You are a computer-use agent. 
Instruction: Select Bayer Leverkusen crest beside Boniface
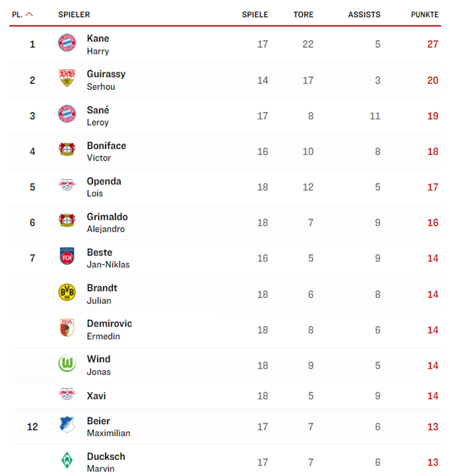click(67, 149)
